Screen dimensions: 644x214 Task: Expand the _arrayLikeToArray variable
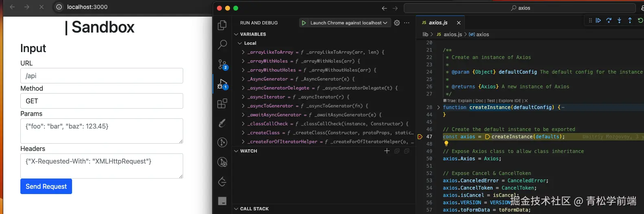(x=243, y=52)
